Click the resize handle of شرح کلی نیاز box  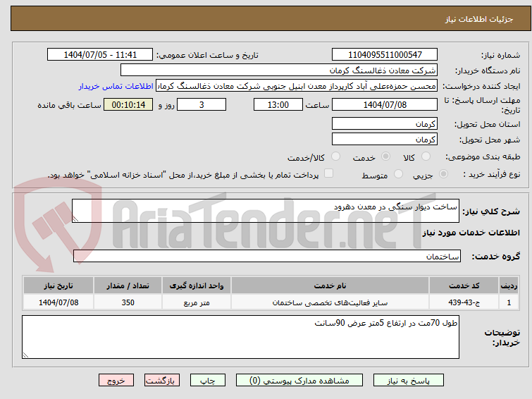[x=75, y=219]
